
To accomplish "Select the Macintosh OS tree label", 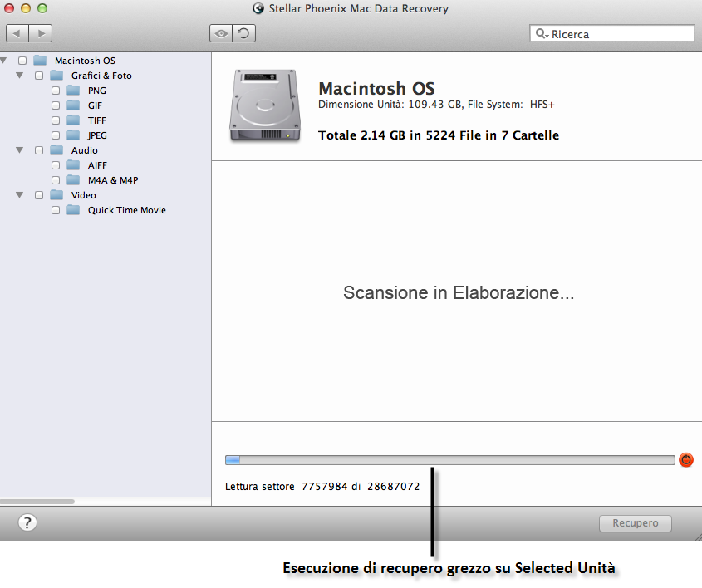I will click(85, 61).
